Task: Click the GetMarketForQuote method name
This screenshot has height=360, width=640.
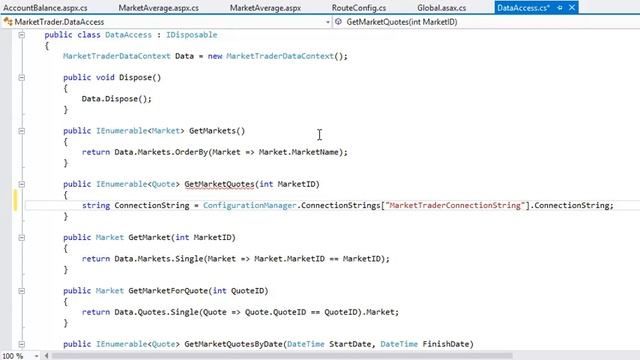Action: pyautogui.click(x=168, y=291)
